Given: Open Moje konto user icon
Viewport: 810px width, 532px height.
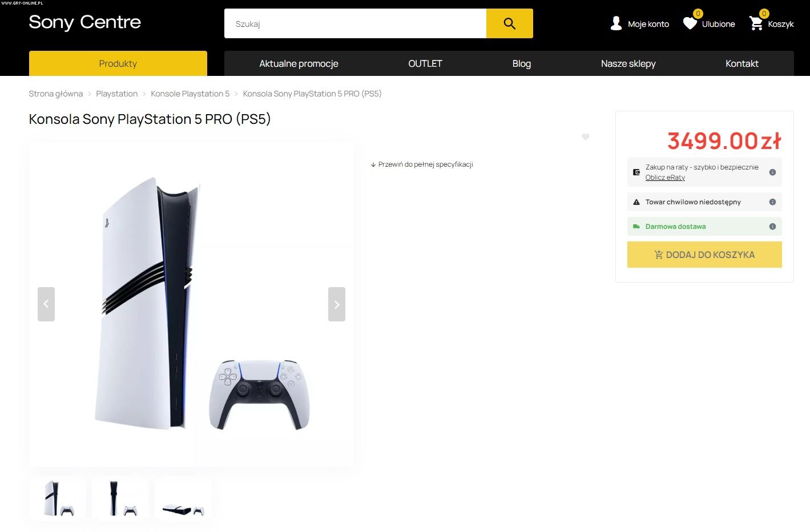Looking at the screenshot, I should coord(616,23).
